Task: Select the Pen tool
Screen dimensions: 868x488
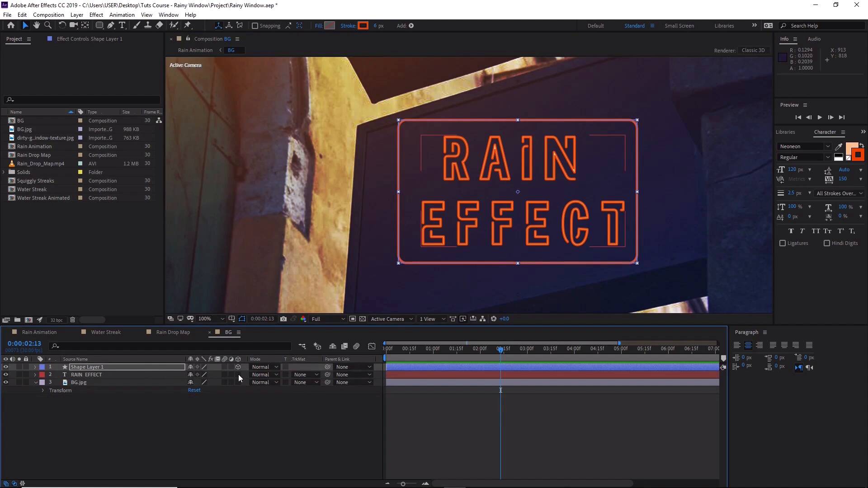Action: click(111, 25)
